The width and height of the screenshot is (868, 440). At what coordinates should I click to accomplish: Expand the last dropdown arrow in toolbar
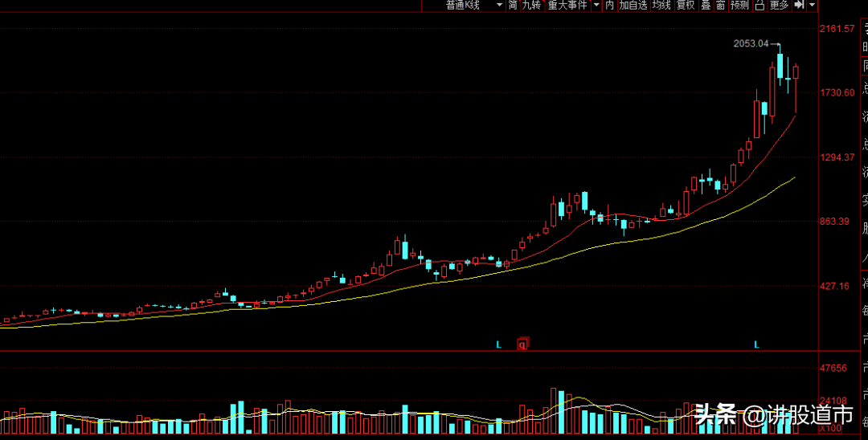click(x=812, y=6)
